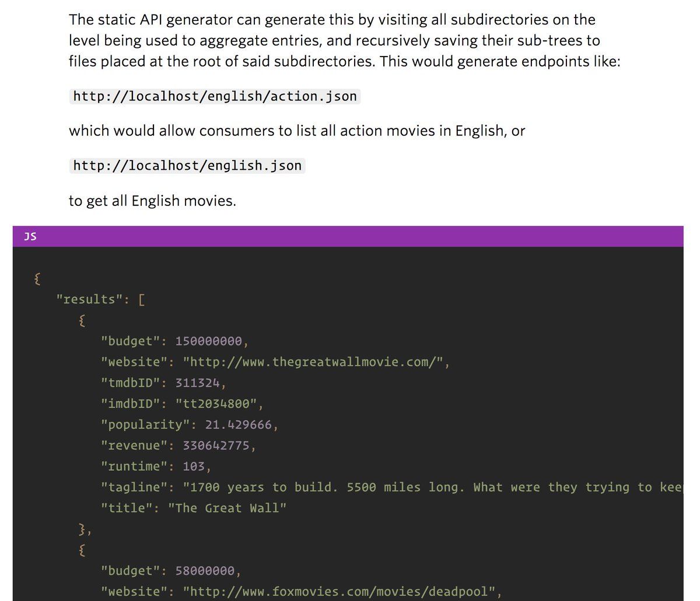Click the runtime value 103
This screenshot has height=601, width=700.
tap(193, 466)
